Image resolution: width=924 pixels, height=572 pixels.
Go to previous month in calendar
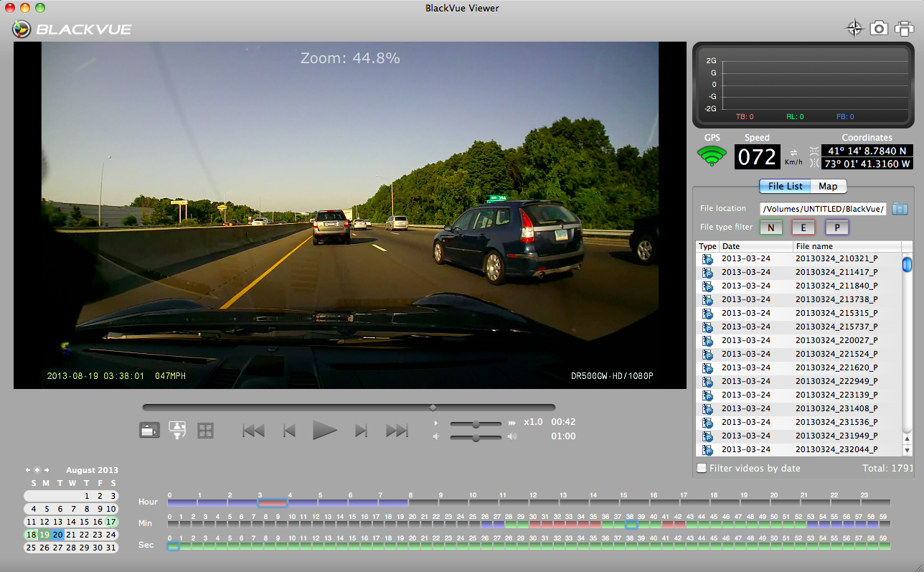tap(28, 470)
